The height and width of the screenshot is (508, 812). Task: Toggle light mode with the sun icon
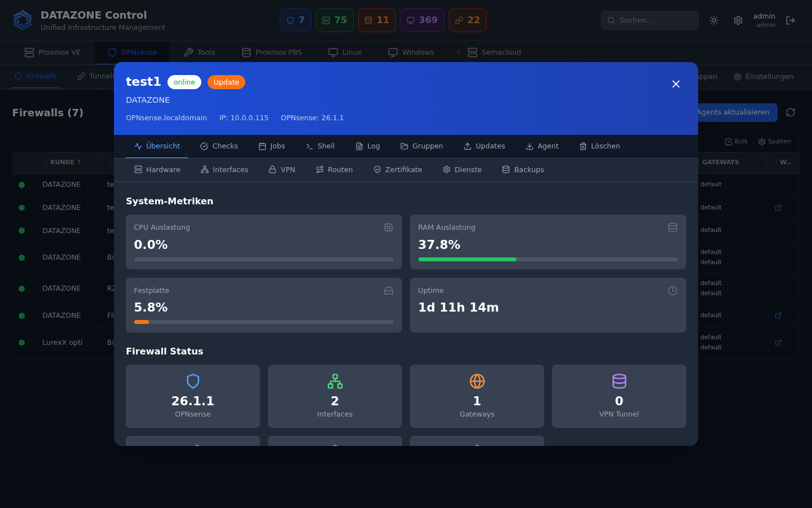[713, 20]
